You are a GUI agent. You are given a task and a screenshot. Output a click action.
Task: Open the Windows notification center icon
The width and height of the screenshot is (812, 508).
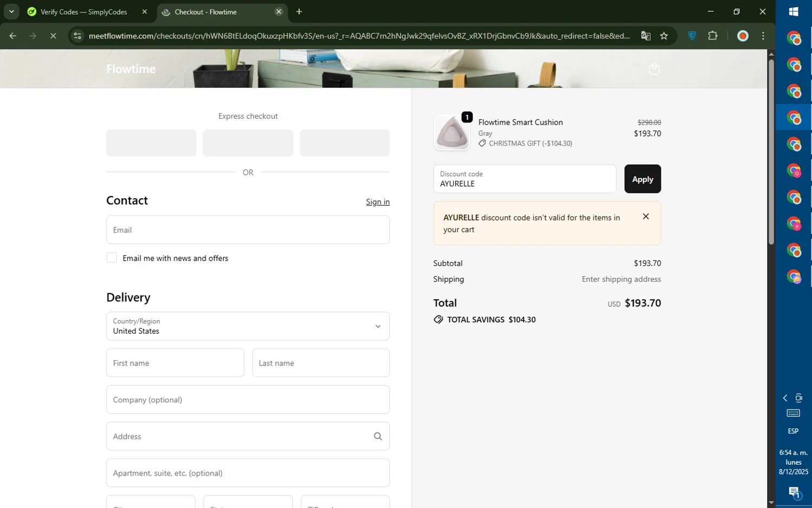pos(794,492)
